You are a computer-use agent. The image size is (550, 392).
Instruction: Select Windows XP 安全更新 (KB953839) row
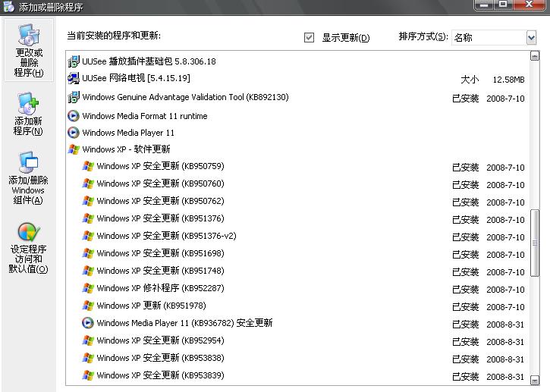pos(297,375)
